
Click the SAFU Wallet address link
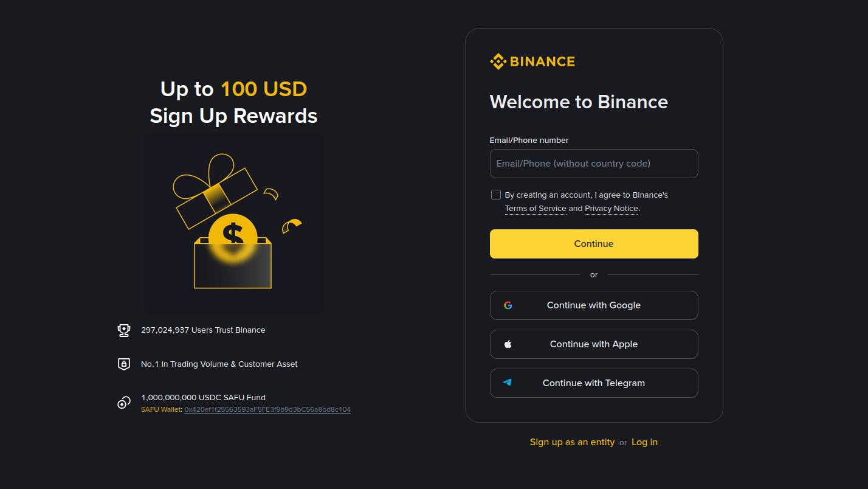click(x=267, y=409)
